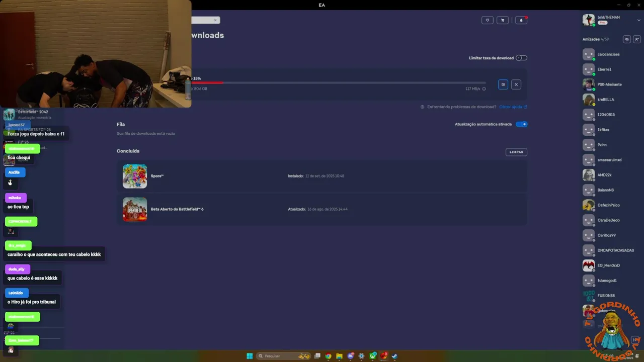
Task: Open Discord from the taskbar
Action: pos(351,356)
